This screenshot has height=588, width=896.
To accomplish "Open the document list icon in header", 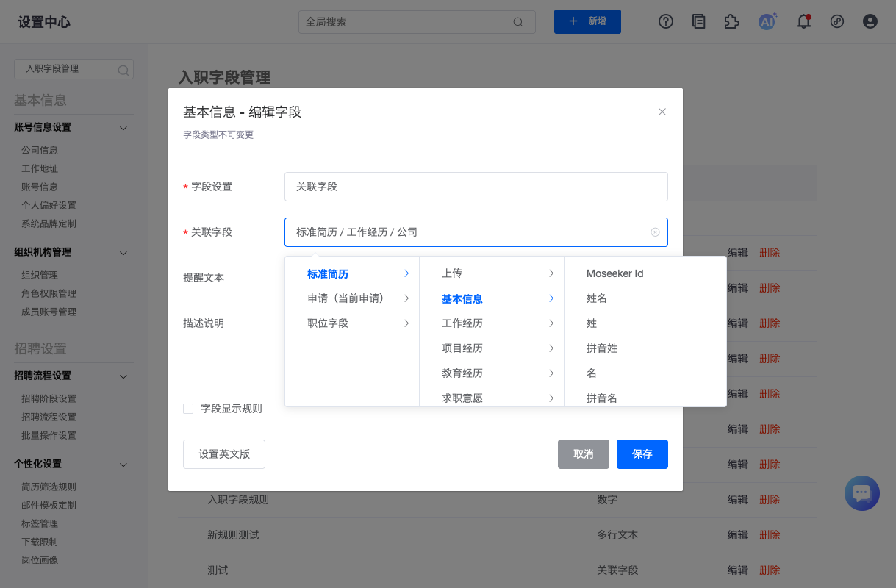I will click(698, 22).
